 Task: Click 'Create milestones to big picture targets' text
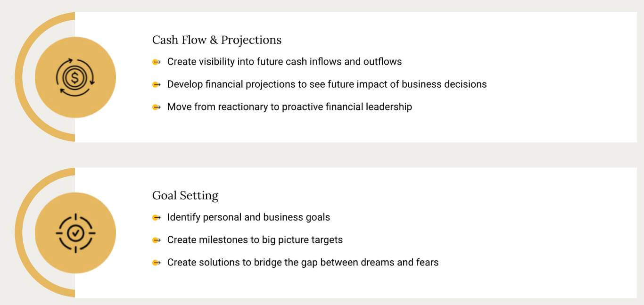[x=255, y=239]
